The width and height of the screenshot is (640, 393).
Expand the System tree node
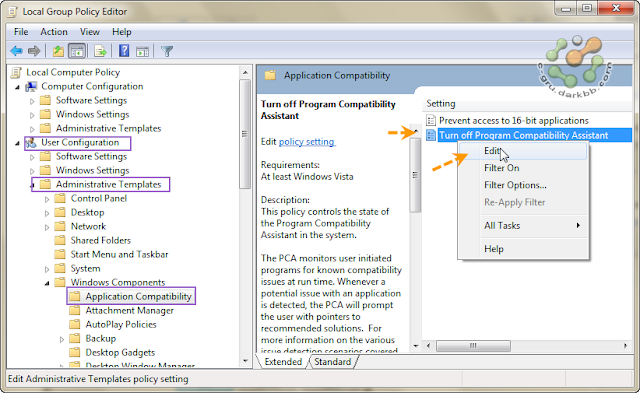click(47, 269)
